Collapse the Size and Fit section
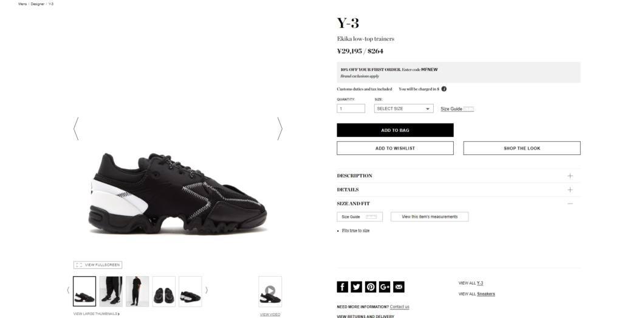 (x=458, y=203)
